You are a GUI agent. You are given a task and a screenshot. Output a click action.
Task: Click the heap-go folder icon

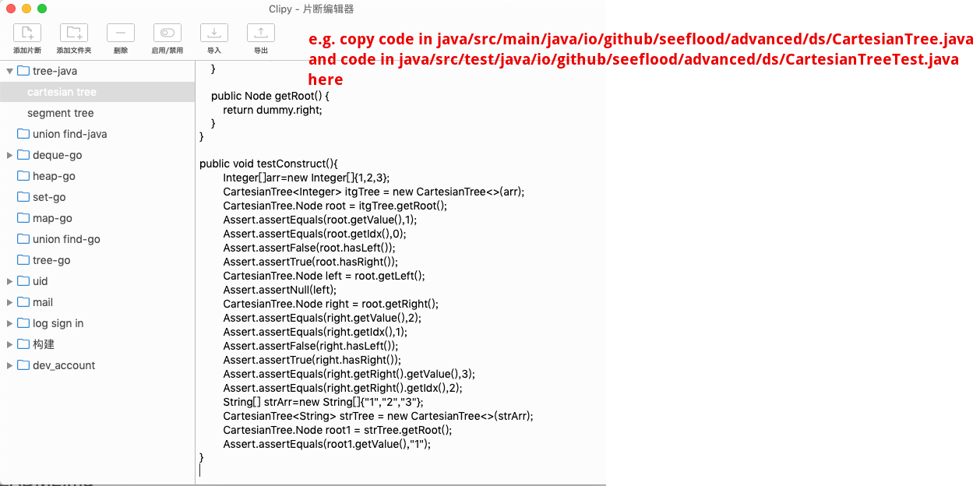(23, 176)
